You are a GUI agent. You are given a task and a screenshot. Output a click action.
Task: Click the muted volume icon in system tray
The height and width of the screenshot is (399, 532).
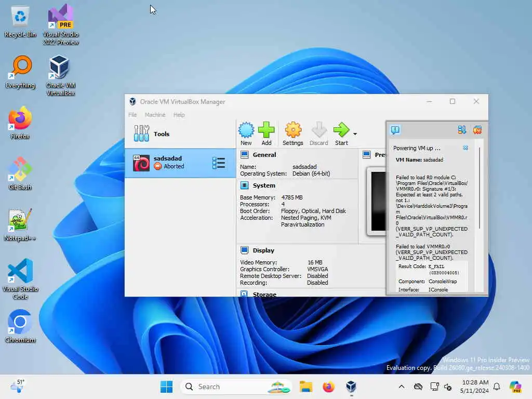point(448,387)
